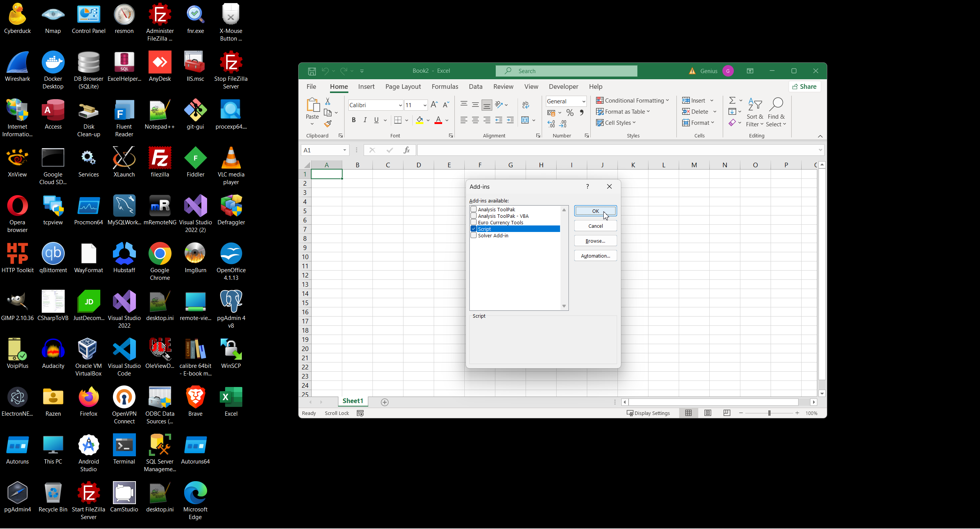Click the Save icon in title bar
Screen dimensions: 980x529
(312, 71)
